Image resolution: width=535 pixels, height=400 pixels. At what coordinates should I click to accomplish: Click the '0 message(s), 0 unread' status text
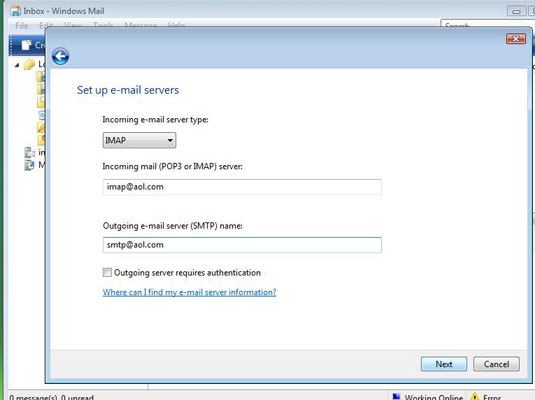[52, 397]
